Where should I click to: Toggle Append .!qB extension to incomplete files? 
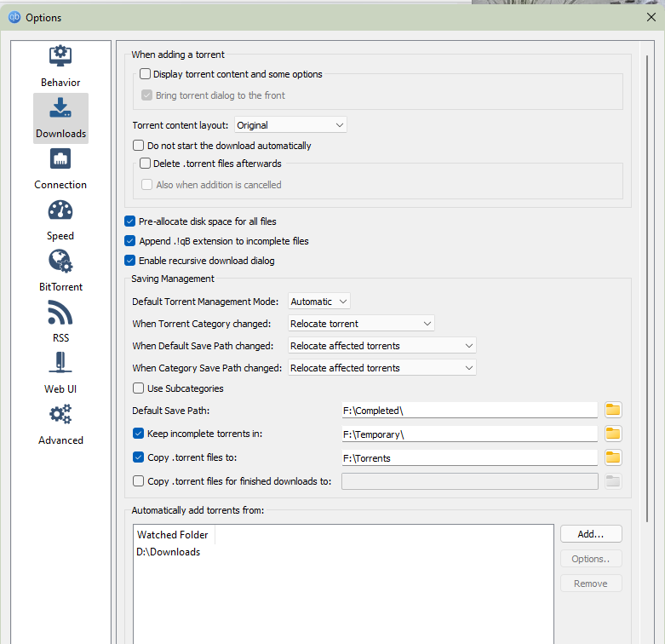tap(129, 241)
